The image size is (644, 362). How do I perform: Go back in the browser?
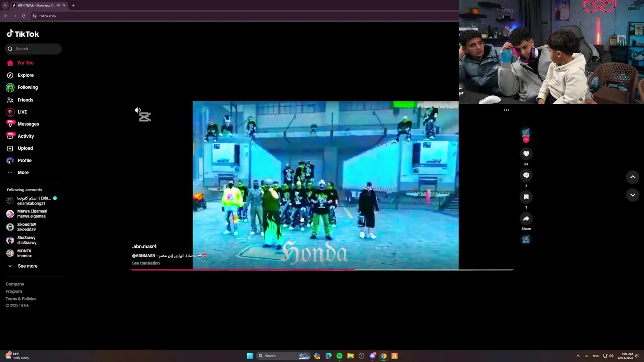(6, 16)
